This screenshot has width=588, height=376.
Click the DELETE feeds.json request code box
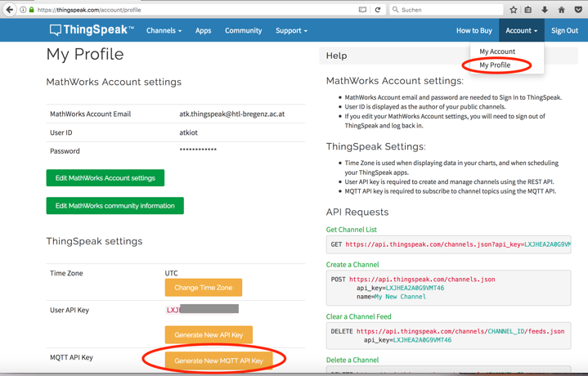tap(448, 335)
